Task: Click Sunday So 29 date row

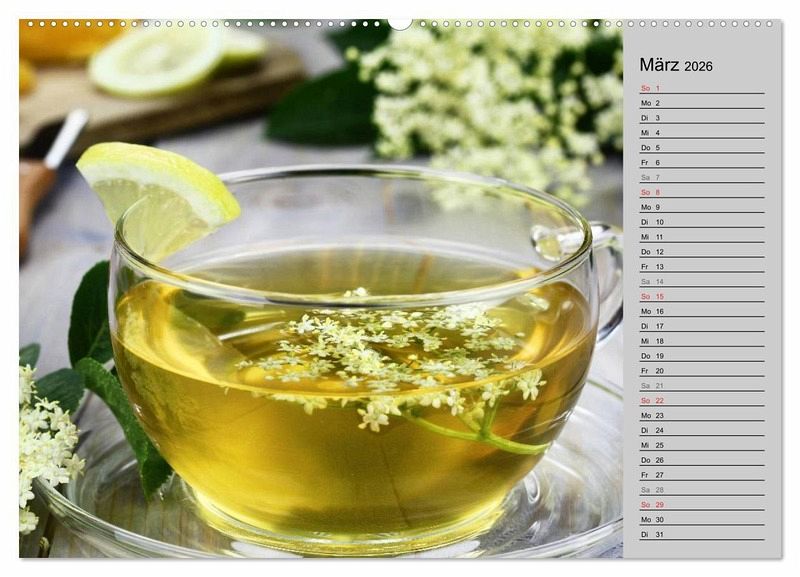Action: (702, 505)
